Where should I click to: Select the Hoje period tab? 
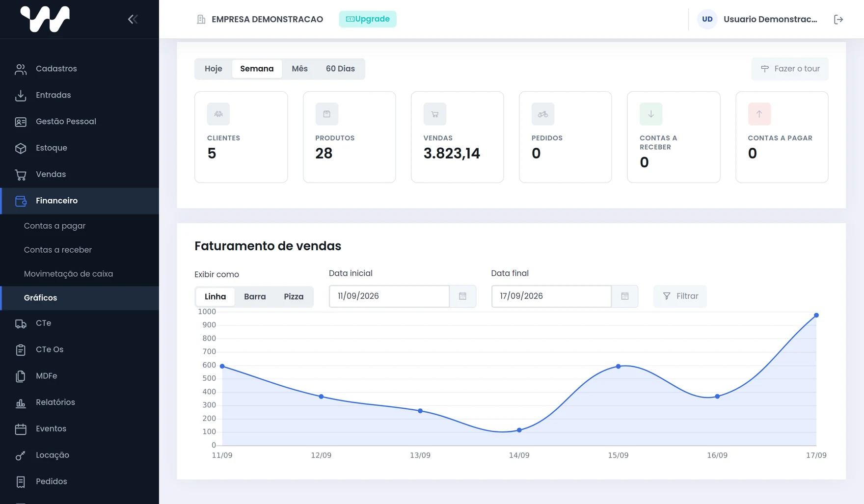214,69
